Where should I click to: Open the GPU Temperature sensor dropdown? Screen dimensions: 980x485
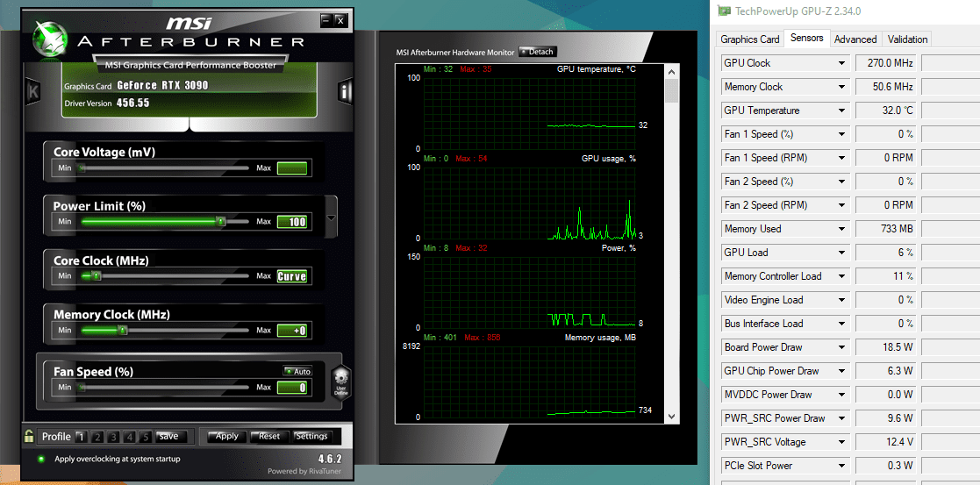[x=842, y=111]
